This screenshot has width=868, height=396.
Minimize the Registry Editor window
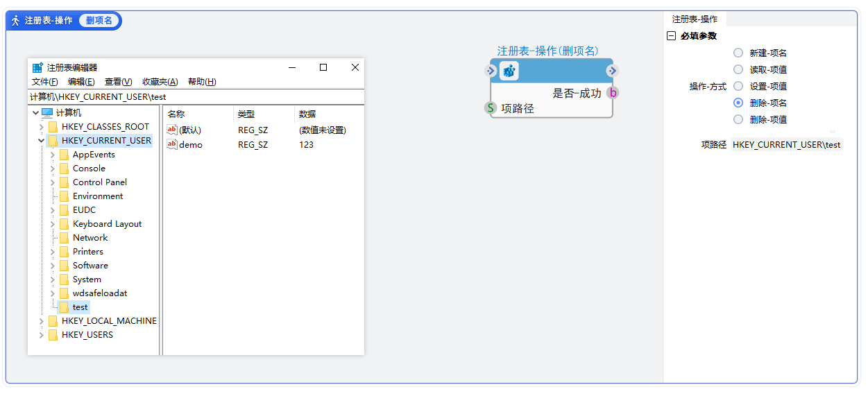(292, 67)
